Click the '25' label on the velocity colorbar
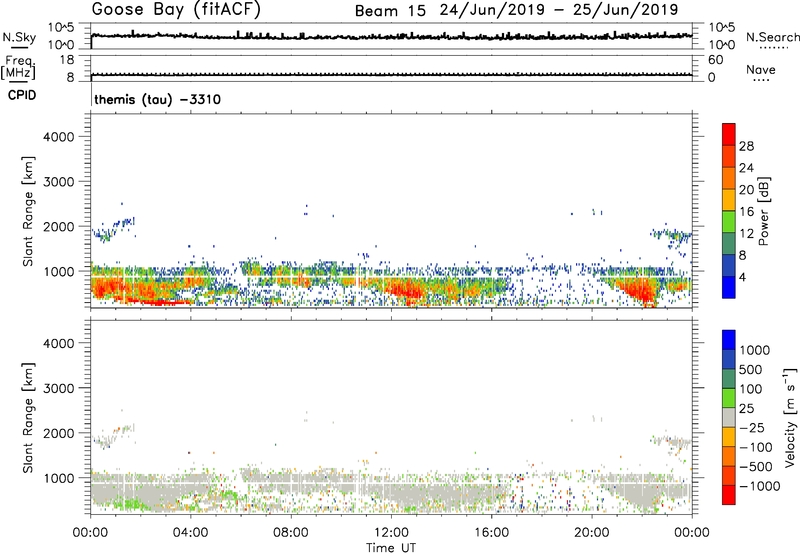This screenshot has height=554, width=800. [x=747, y=409]
